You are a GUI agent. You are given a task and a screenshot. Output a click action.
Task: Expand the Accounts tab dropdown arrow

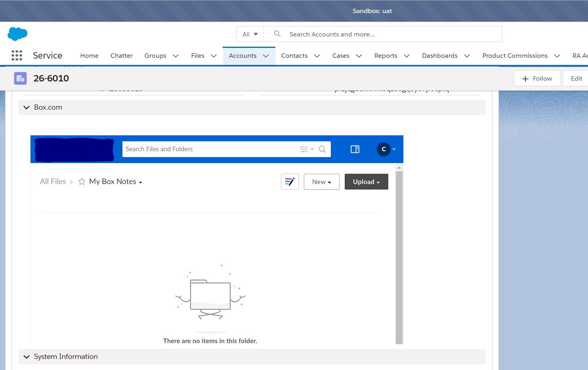tap(266, 56)
